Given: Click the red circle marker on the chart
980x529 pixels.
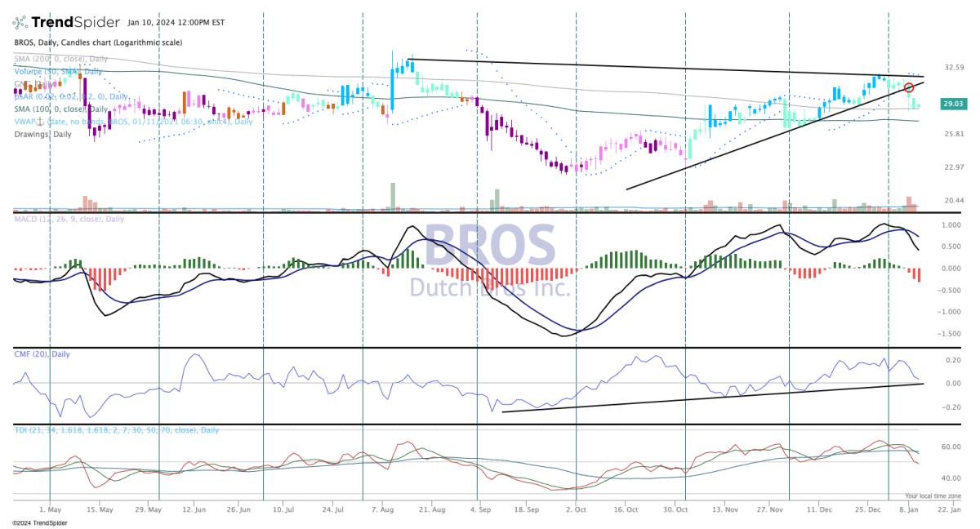Looking at the screenshot, I should [x=908, y=87].
